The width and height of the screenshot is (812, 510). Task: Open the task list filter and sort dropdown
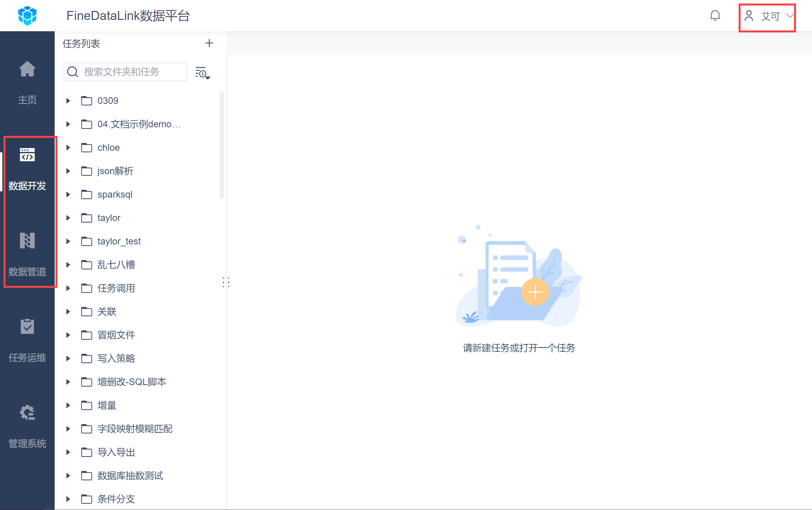click(203, 73)
